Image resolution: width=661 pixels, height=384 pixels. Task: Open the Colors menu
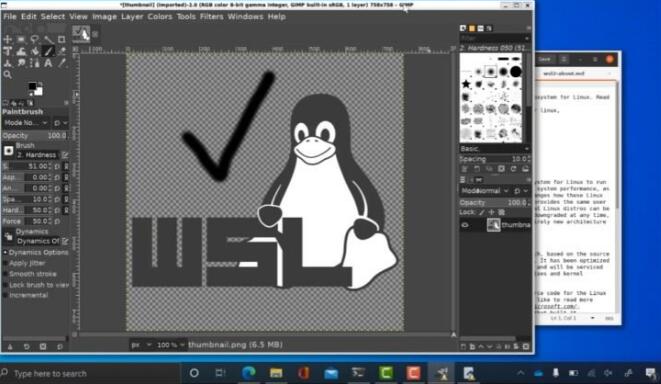(x=160, y=16)
